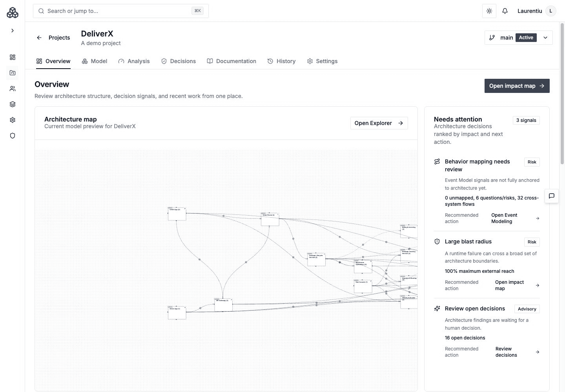The height and width of the screenshot is (392, 565).
Task: Click the 16 open decisions text
Action: pos(465,338)
